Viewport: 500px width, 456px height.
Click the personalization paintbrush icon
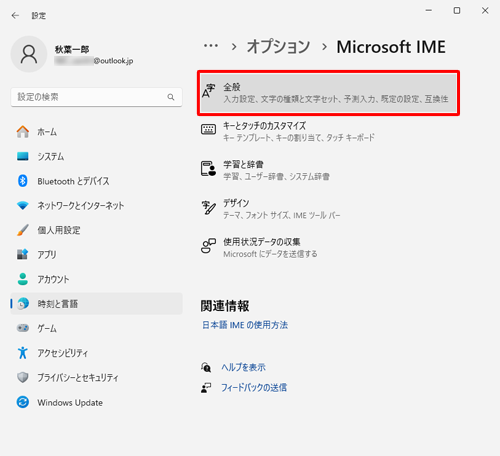(23, 230)
